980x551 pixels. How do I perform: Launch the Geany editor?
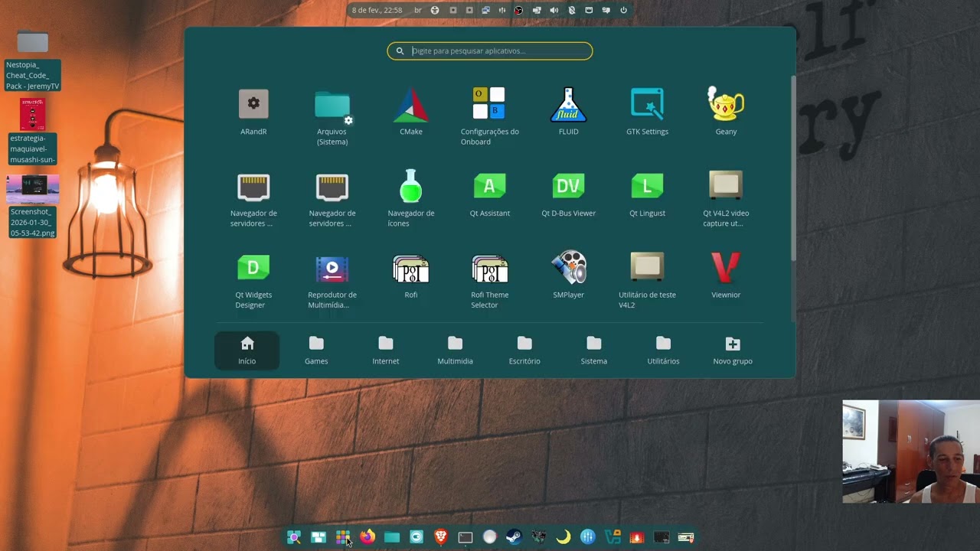[x=726, y=112]
